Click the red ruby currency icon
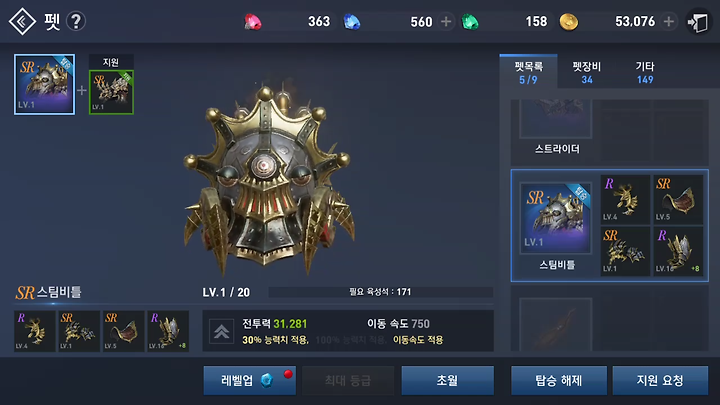This screenshot has height=405, width=720. coord(253,22)
